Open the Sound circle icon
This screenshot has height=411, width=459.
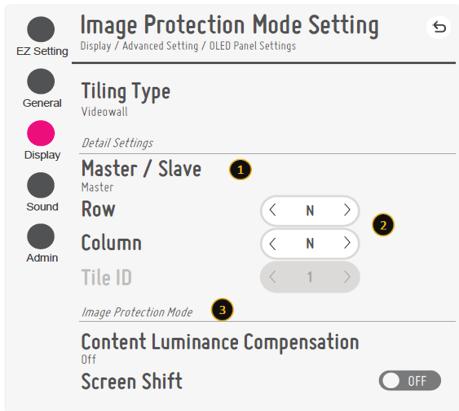[41, 185]
